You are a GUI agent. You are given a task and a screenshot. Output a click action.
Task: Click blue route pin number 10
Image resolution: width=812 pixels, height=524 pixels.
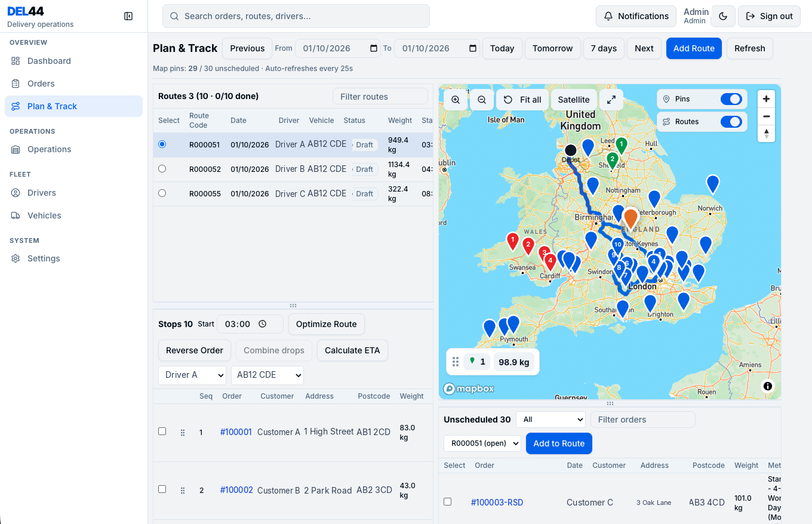[x=618, y=245]
